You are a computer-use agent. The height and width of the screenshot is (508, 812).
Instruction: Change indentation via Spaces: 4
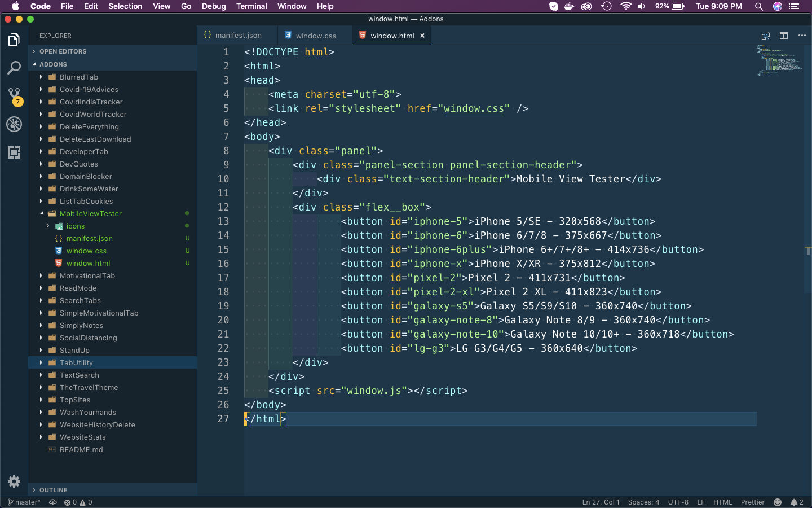pyautogui.click(x=643, y=502)
